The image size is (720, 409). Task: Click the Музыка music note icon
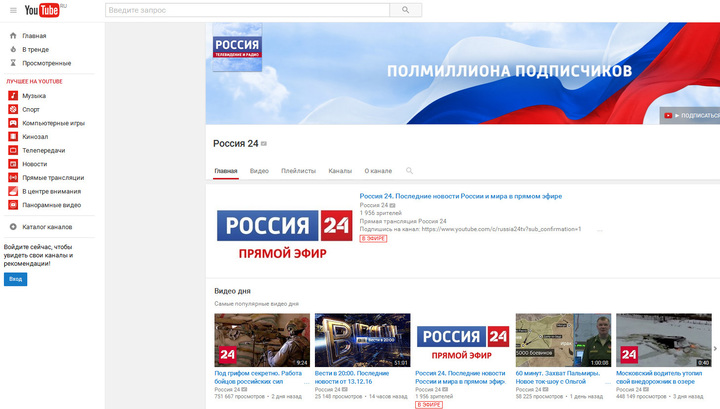point(13,95)
